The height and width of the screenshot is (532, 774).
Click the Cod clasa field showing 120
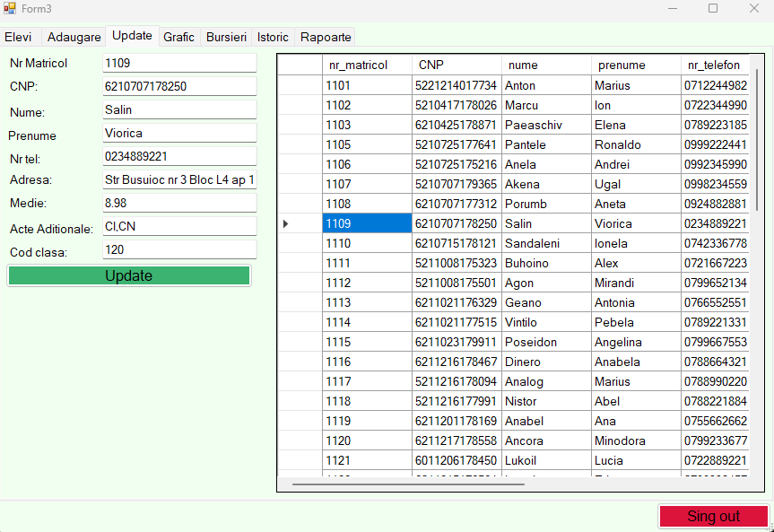178,249
